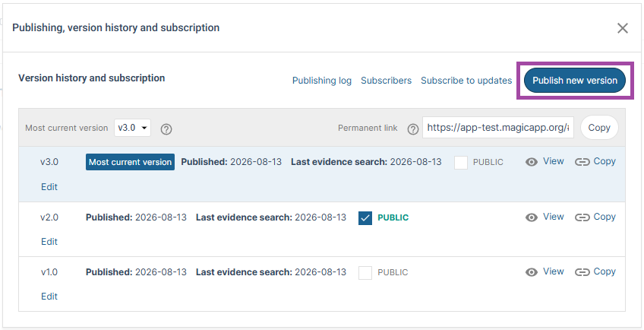Click the green PUBLIC label in v2.0 row
The width and height of the screenshot is (644, 330).
(393, 217)
